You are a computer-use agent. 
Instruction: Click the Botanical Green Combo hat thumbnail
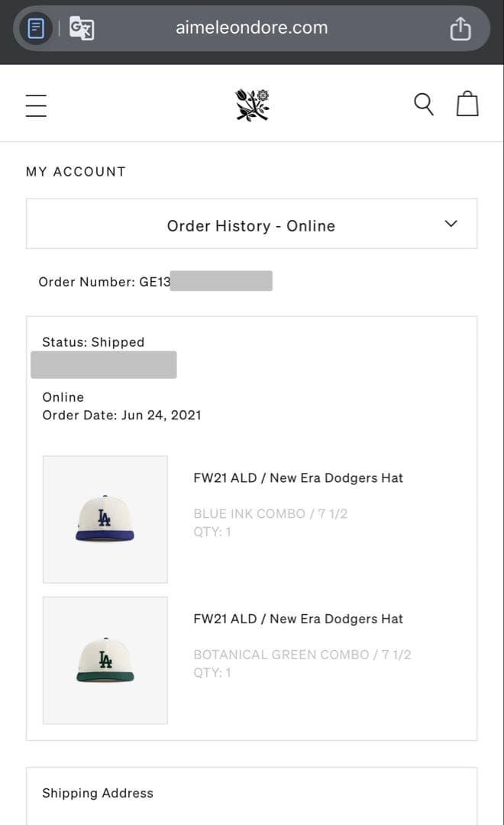tap(105, 660)
